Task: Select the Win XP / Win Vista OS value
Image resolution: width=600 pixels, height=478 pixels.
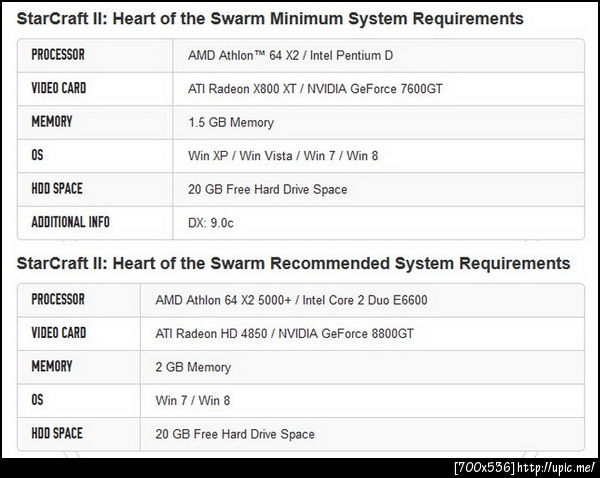Action: click(x=281, y=156)
